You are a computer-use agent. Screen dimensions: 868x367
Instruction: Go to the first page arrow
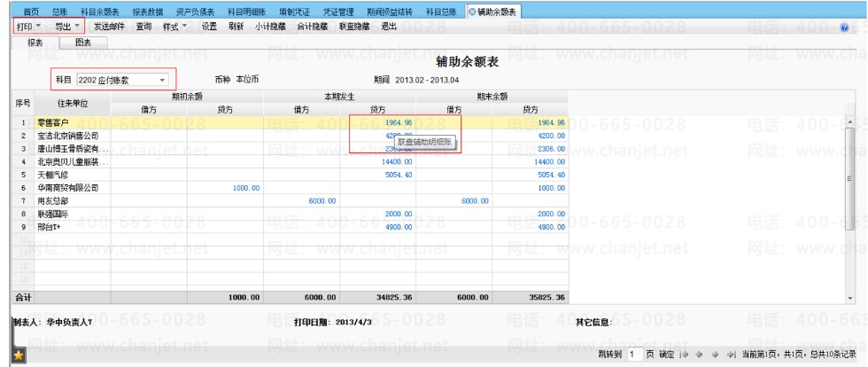(686, 355)
